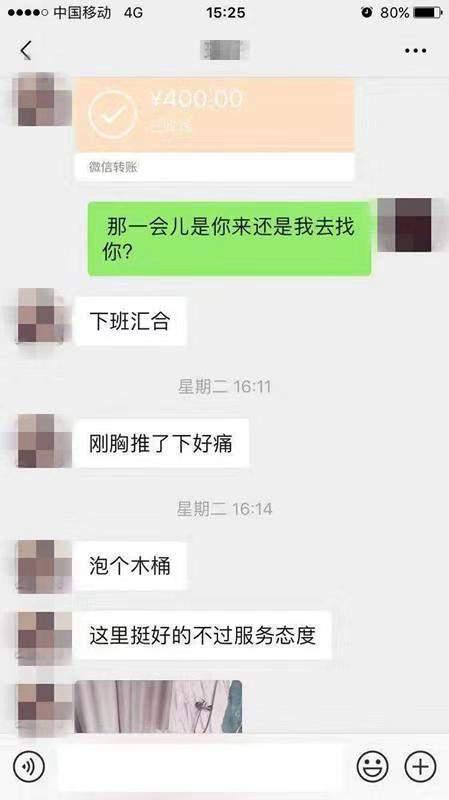Tap the plus icon for more attachments
Viewport: 449px width, 800px height.
point(420,766)
